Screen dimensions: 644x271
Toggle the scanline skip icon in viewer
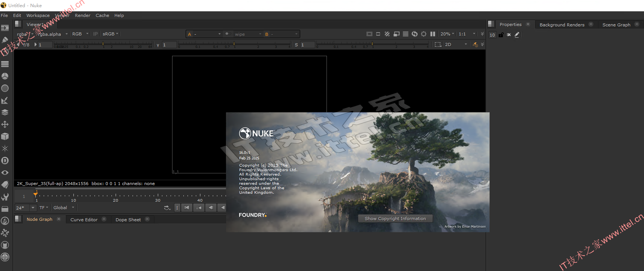click(406, 34)
